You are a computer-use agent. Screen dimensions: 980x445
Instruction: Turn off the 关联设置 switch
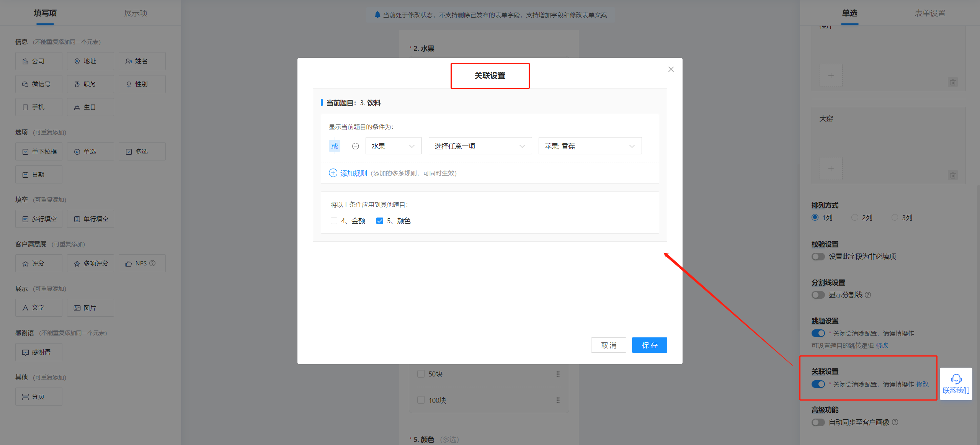[x=818, y=384]
